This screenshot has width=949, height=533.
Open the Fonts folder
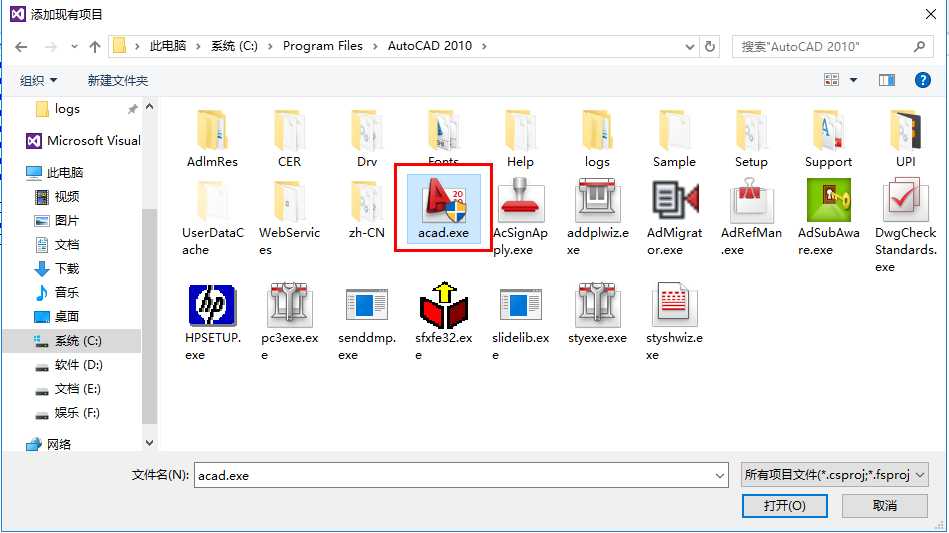444,130
